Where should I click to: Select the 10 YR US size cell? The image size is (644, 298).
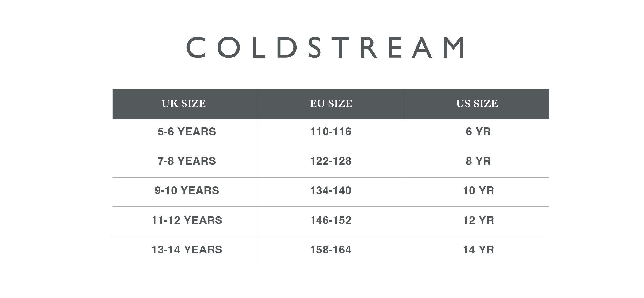[x=478, y=191]
